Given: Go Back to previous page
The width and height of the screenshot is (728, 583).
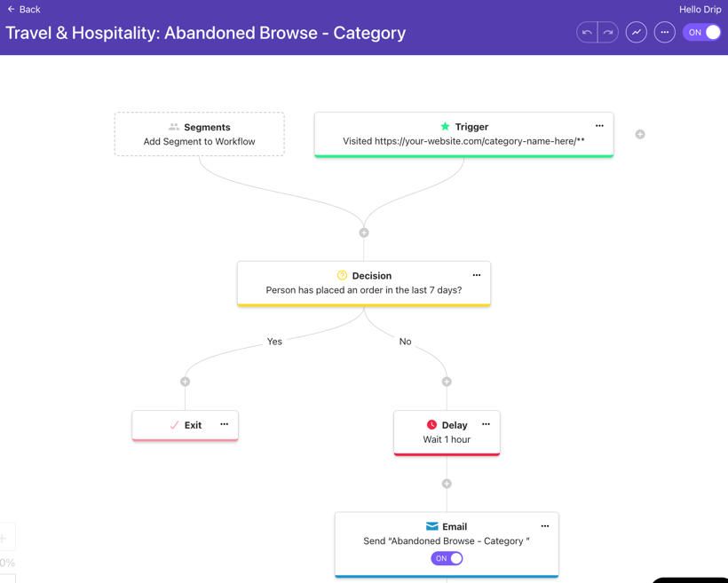Looking at the screenshot, I should 24,10.
